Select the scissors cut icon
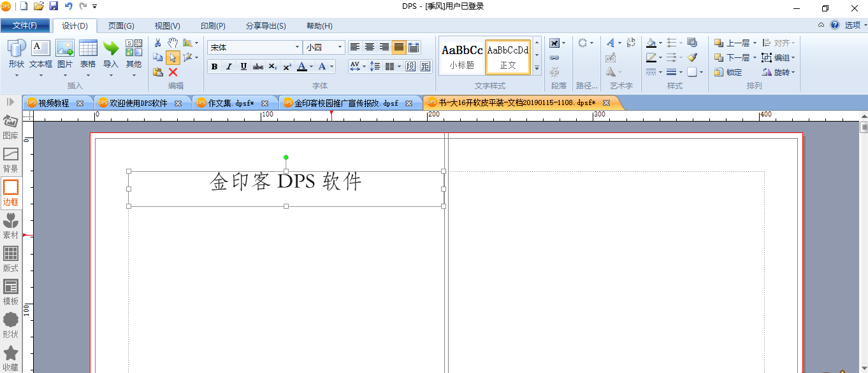Image resolution: width=868 pixels, height=373 pixels. 158,43
